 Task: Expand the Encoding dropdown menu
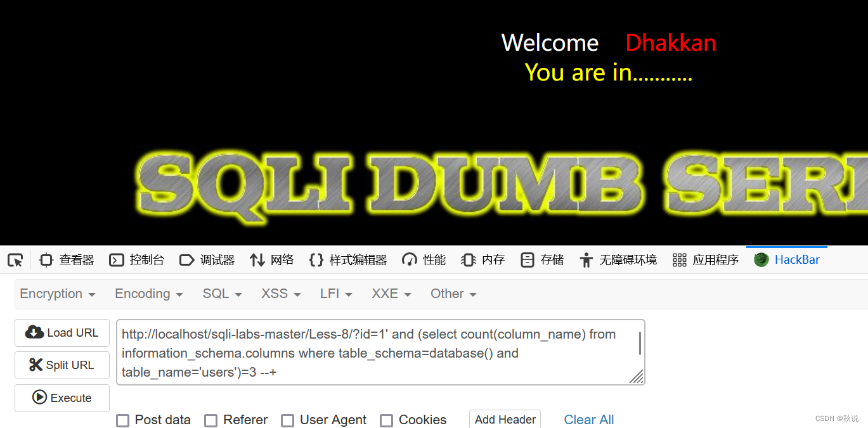[149, 294]
